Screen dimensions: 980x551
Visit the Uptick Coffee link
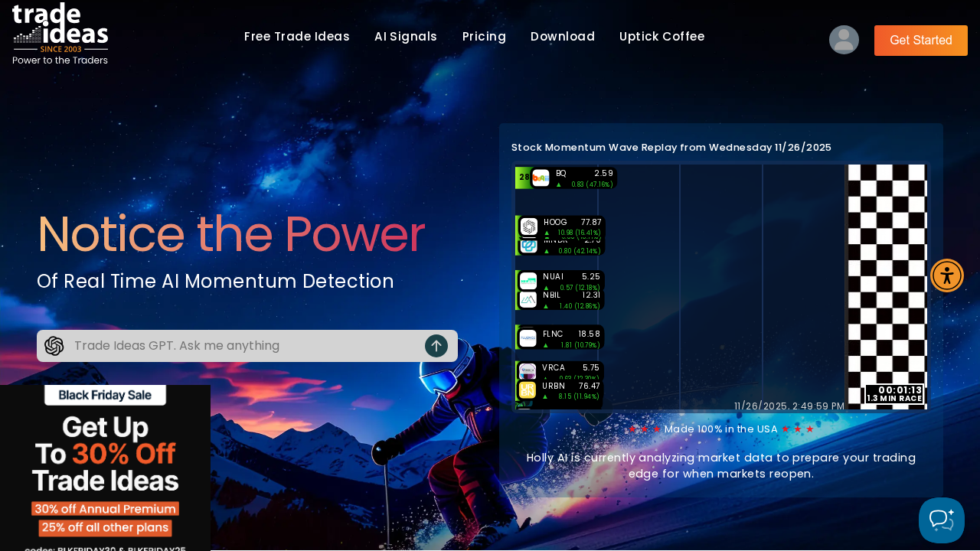(661, 37)
